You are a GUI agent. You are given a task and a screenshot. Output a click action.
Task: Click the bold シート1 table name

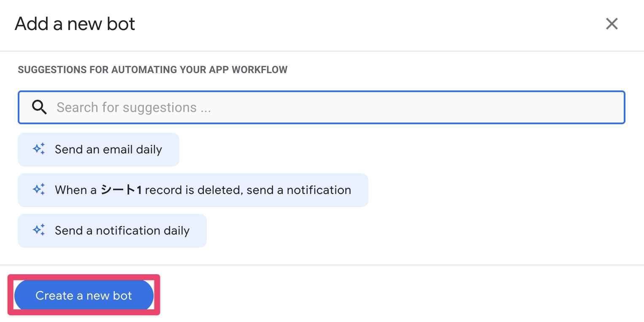[121, 190]
